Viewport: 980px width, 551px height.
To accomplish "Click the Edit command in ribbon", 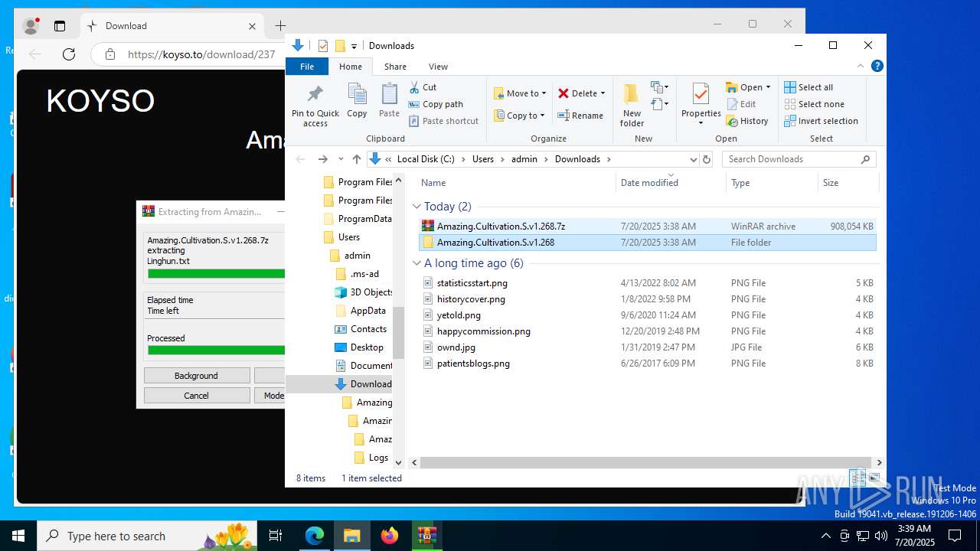I will click(x=741, y=104).
